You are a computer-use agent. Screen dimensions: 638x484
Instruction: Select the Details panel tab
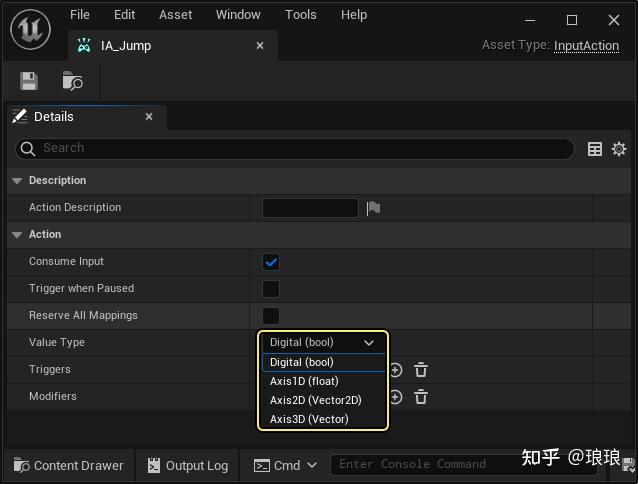87,117
